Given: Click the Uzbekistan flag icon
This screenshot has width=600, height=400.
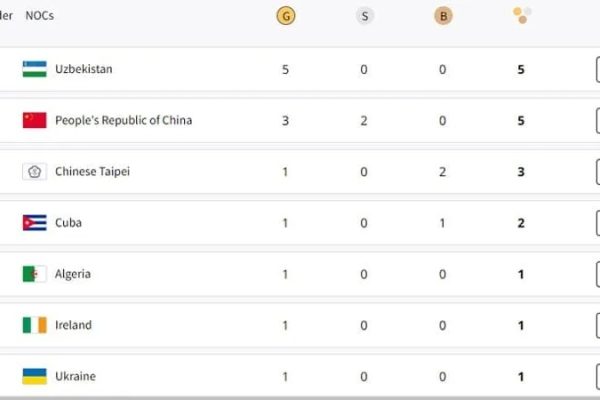Looking at the screenshot, I should coord(34,69).
